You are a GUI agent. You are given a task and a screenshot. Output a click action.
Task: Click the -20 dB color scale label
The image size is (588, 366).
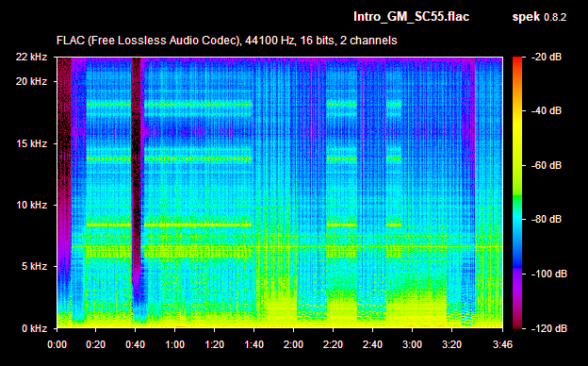point(546,57)
